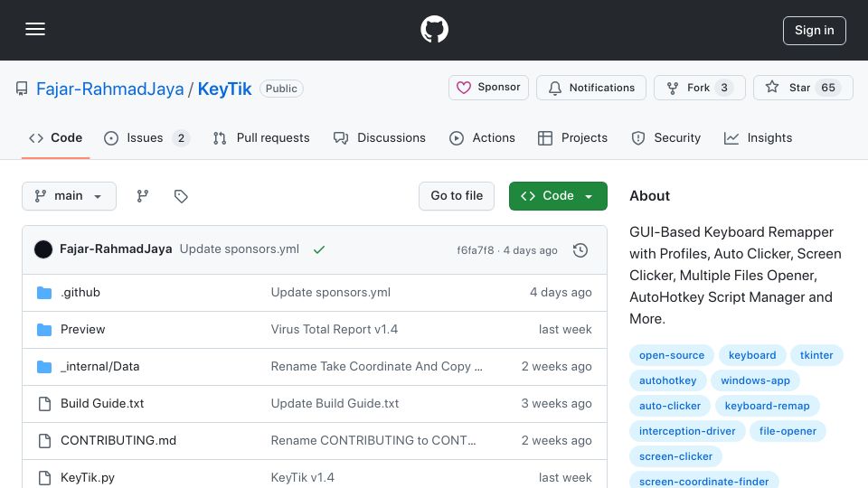Click the _internal/Data folder icon
The width and height of the screenshot is (868, 488).
44,367
